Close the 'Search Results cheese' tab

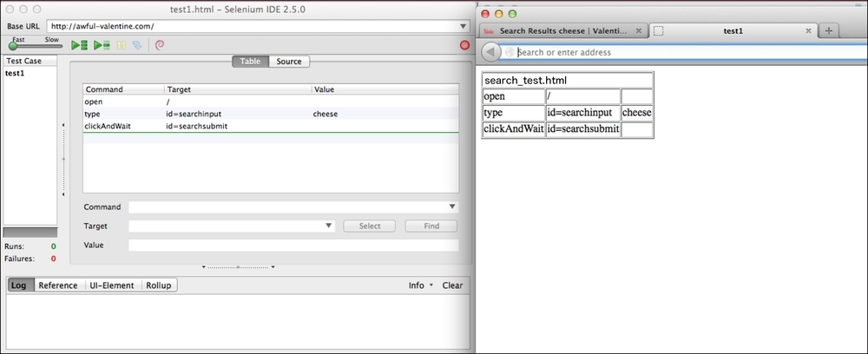point(638,31)
